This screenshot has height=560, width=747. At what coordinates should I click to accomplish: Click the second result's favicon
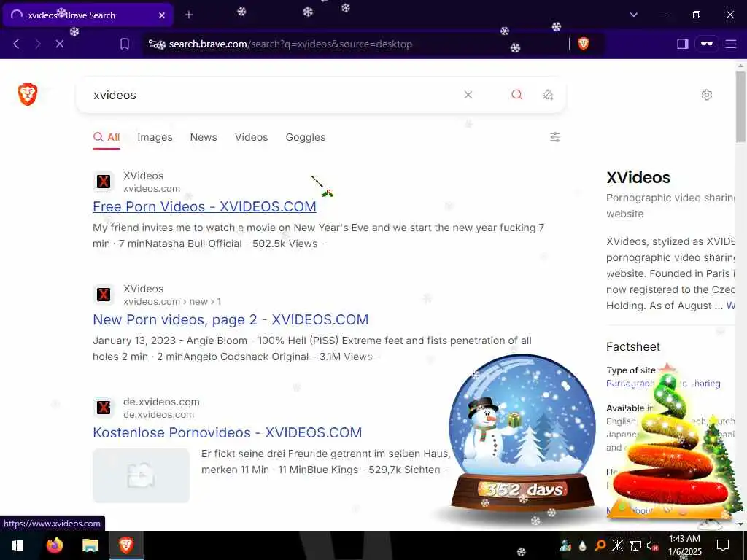pyautogui.click(x=104, y=295)
